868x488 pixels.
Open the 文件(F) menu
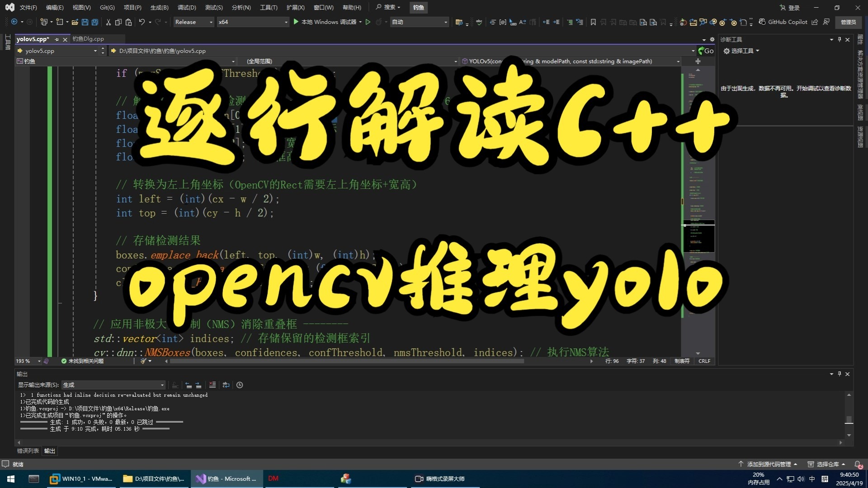(x=28, y=7)
